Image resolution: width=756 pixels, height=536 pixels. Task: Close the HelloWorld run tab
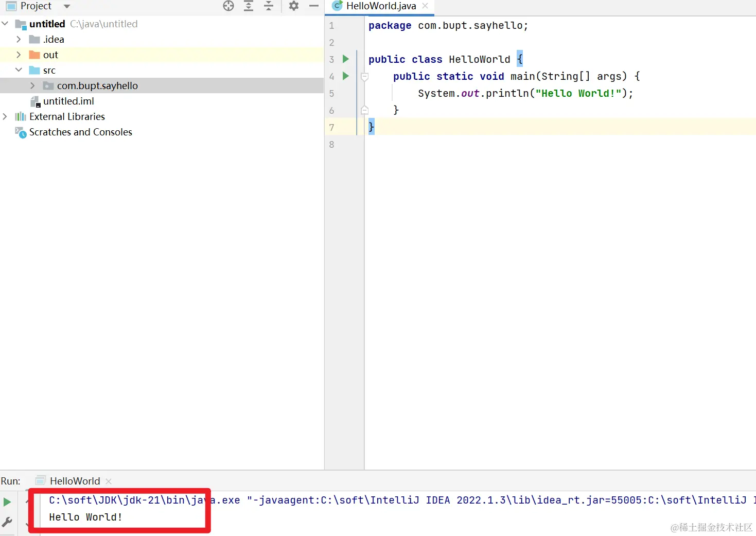pyautogui.click(x=109, y=481)
